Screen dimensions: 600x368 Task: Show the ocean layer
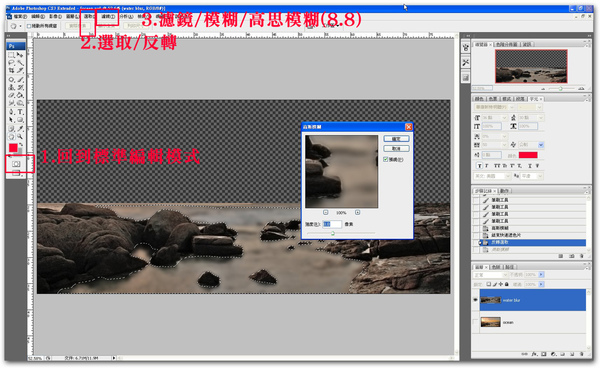(475, 322)
